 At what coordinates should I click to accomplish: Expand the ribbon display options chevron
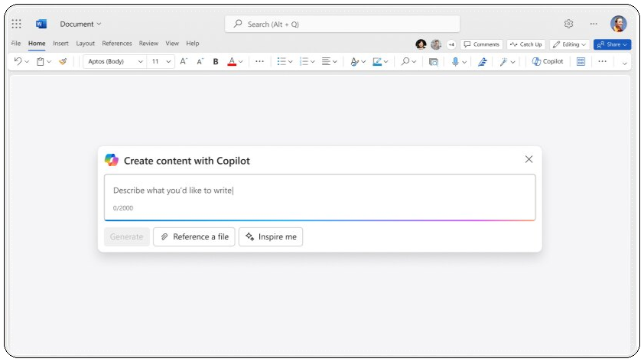point(625,64)
